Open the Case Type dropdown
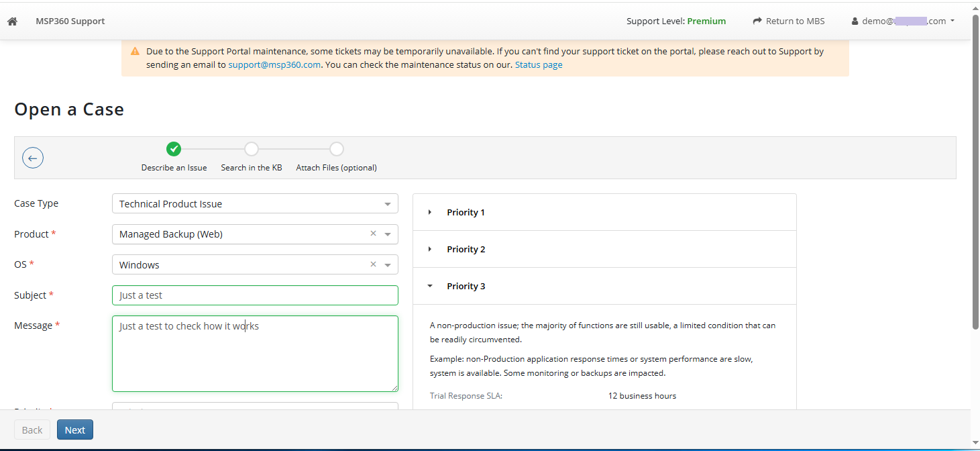The height and width of the screenshot is (451, 980). click(255, 203)
